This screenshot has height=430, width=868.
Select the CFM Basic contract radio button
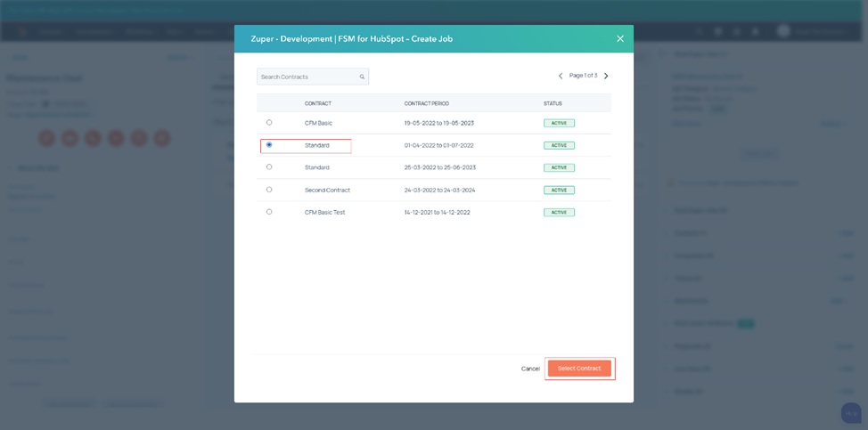(269, 122)
